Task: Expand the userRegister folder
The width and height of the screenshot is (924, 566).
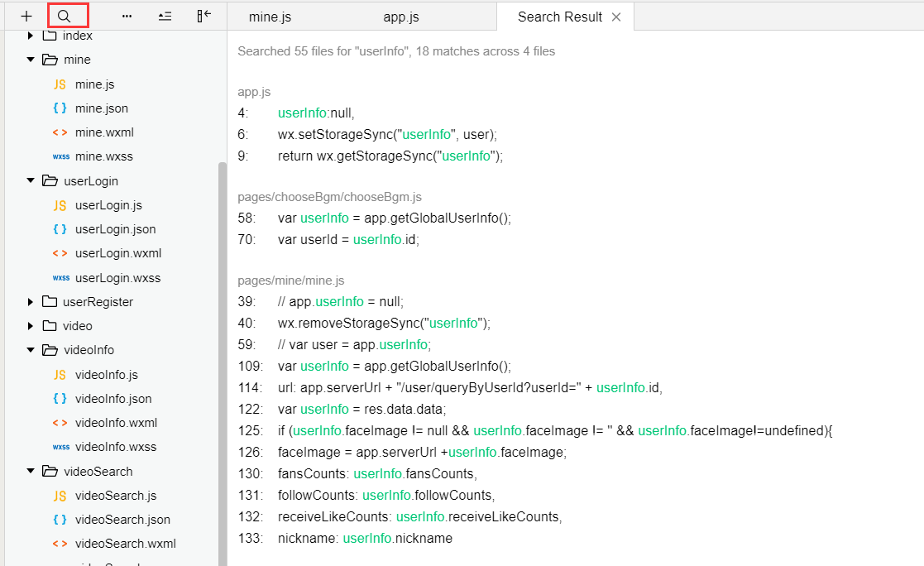Action: (x=31, y=302)
